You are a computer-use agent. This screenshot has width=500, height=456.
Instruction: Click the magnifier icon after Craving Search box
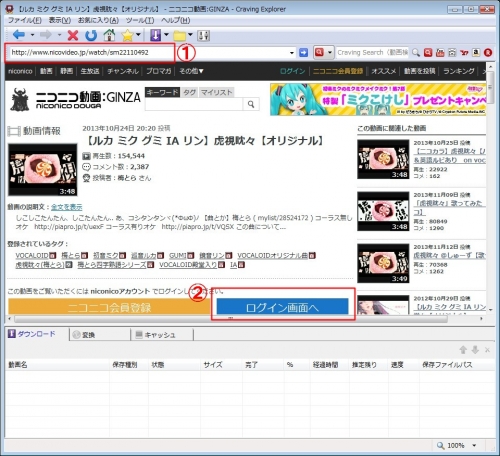pos(416,52)
